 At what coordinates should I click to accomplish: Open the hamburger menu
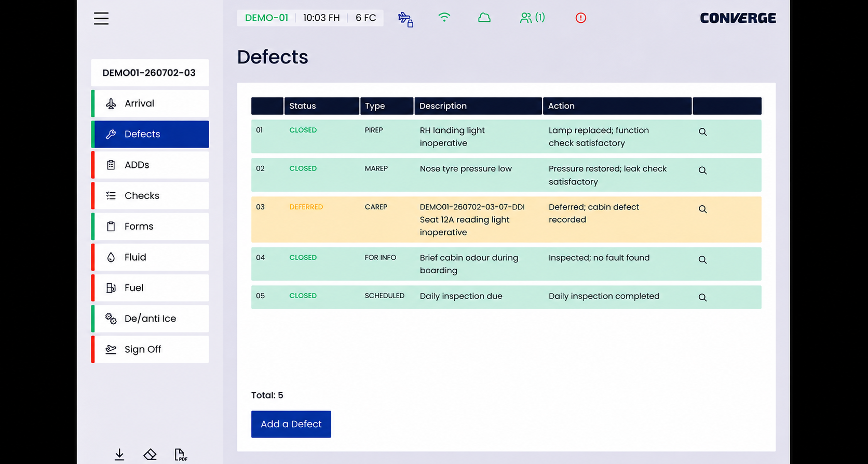click(x=101, y=19)
